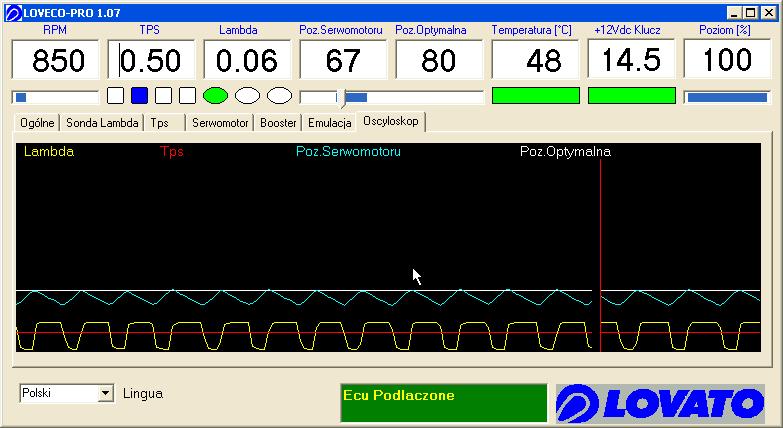
Task: Click the green Lambda indicator oval
Action: point(215,95)
